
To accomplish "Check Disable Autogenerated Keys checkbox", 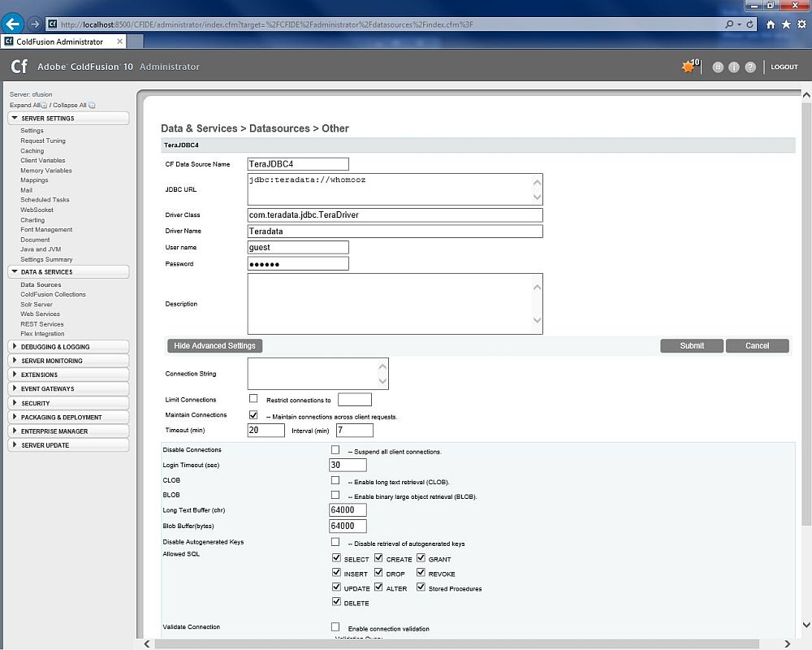I will (335, 542).
